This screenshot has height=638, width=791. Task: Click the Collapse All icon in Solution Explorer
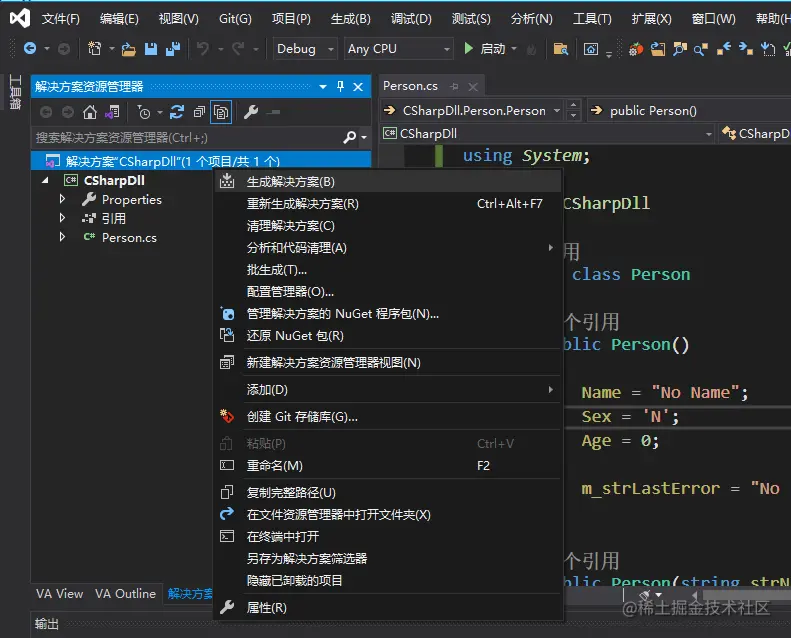[199, 113]
